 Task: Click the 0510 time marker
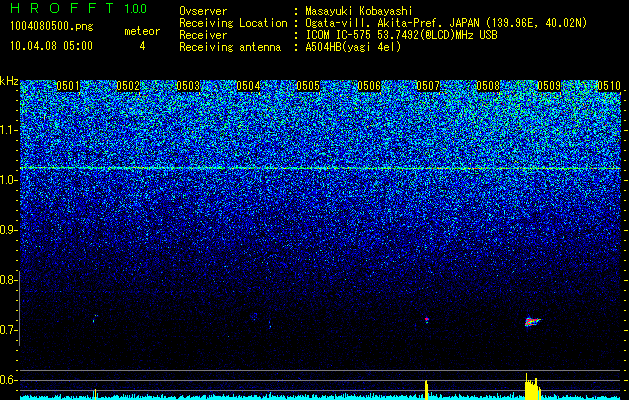(x=609, y=86)
